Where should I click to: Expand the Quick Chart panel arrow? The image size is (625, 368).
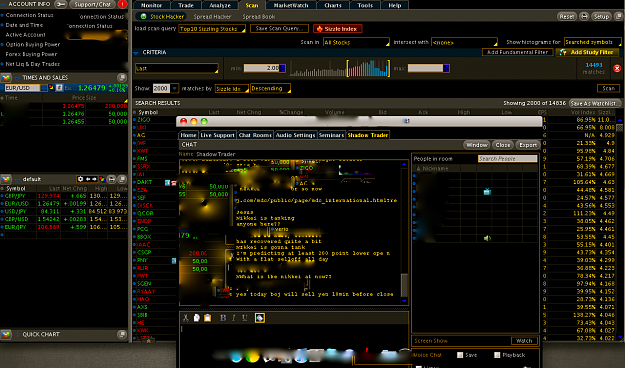[x=18, y=334]
